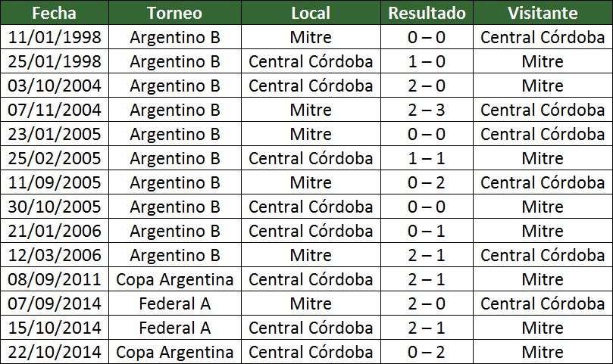Image resolution: width=613 pixels, height=364 pixels.
Task: Click the date cell 30/10/2005
Action: click(54, 207)
